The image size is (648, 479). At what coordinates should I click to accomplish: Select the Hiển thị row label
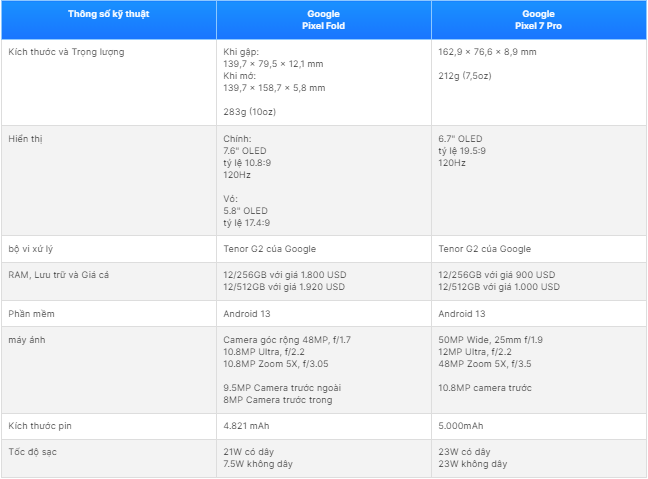click(25, 139)
